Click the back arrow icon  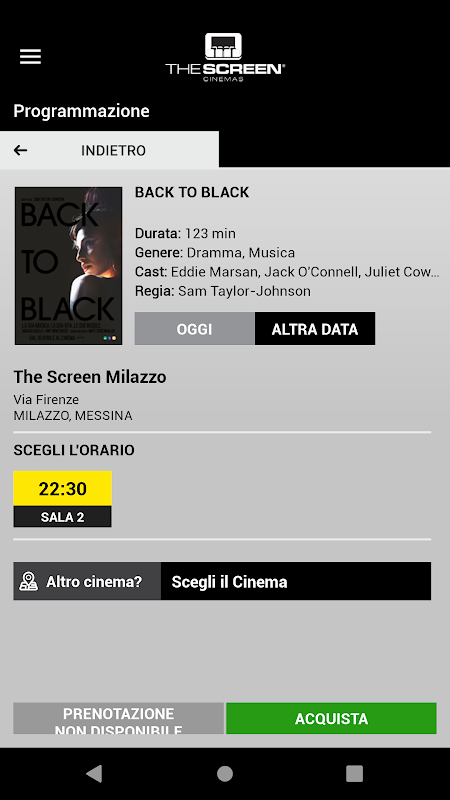tap(20, 150)
